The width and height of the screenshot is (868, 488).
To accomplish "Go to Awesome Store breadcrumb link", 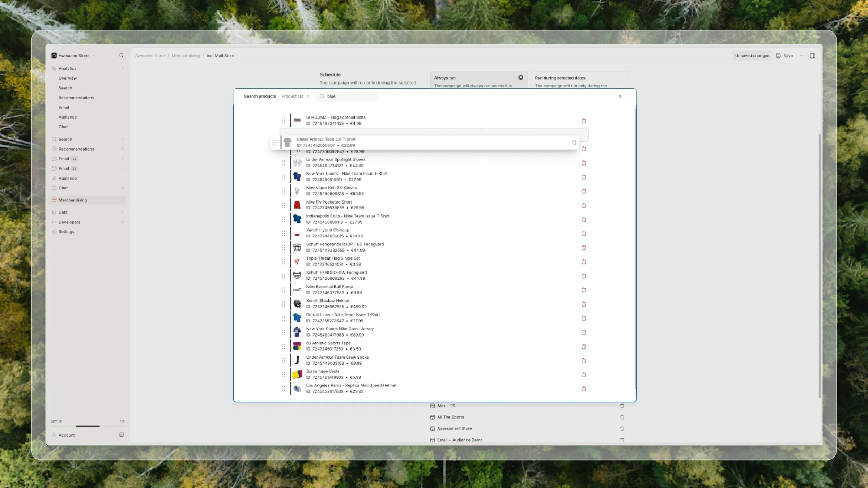I will (x=150, y=56).
